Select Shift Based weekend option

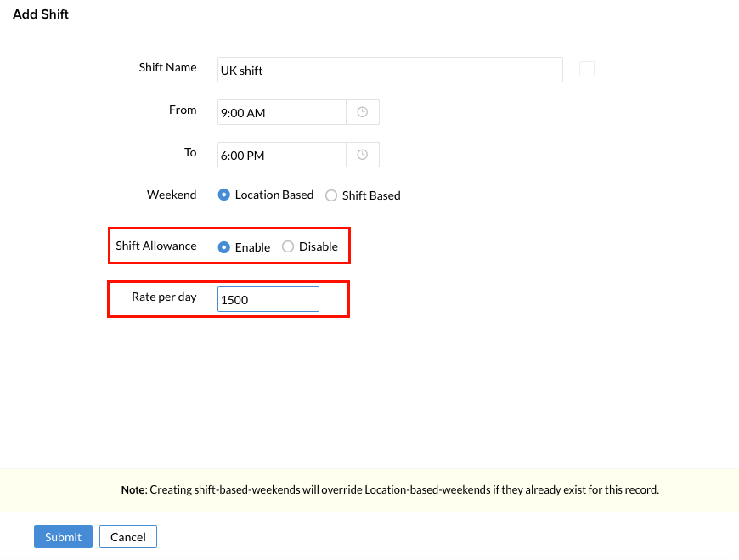(x=331, y=195)
